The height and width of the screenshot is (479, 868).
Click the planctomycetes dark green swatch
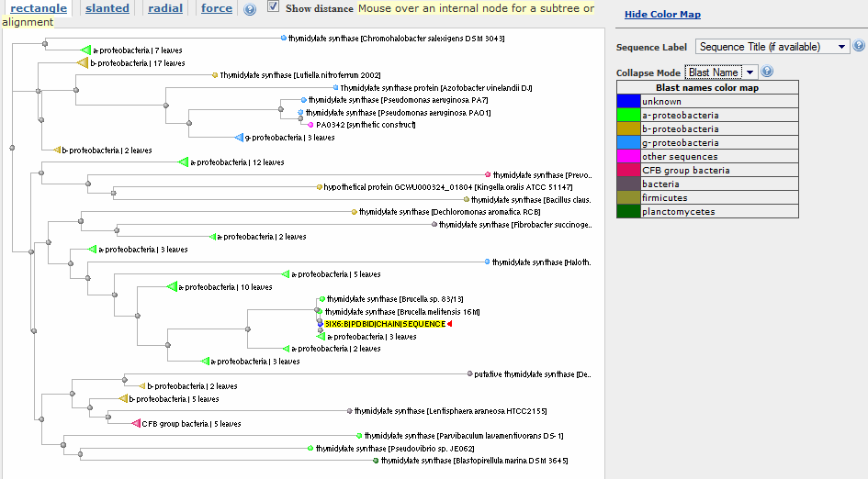click(628, 211)
